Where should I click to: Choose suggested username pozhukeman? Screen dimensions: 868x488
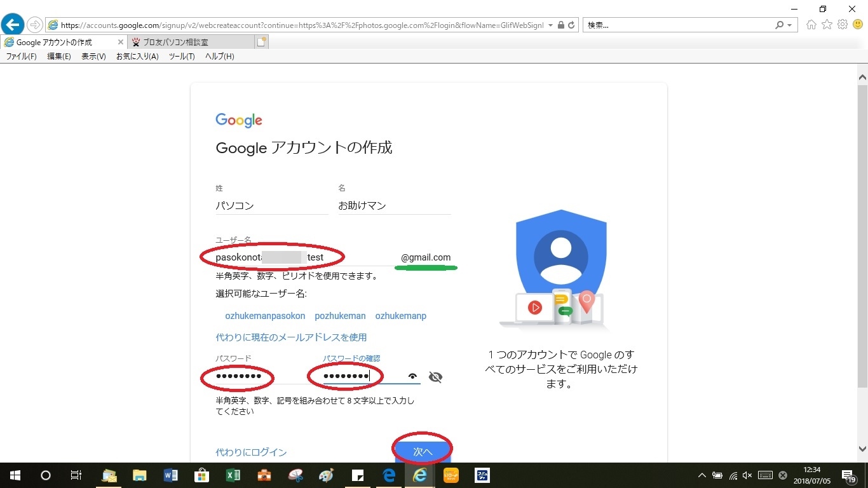click(340, 316)
